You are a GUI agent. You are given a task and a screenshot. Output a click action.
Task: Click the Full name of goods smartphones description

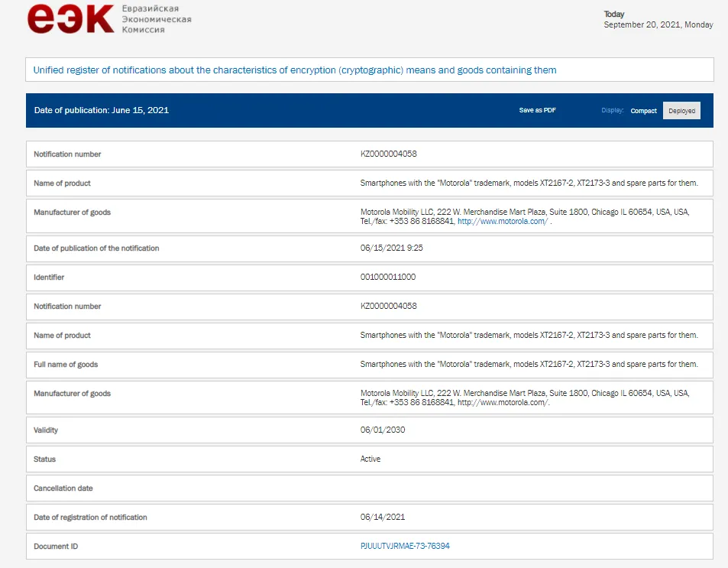point(529,364)
